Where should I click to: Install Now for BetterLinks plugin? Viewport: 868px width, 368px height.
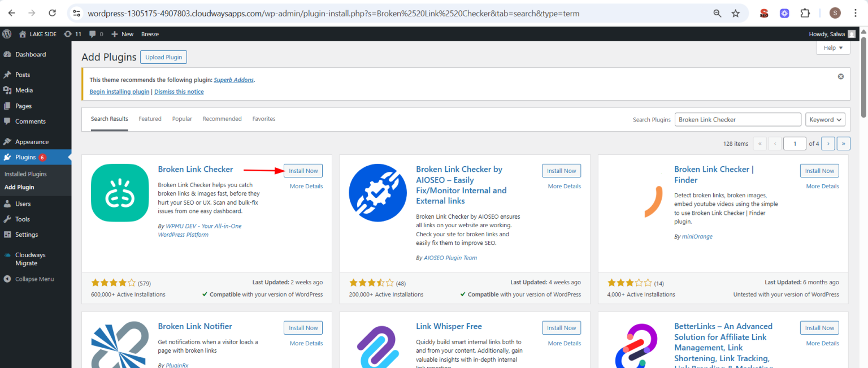[819, 328]
